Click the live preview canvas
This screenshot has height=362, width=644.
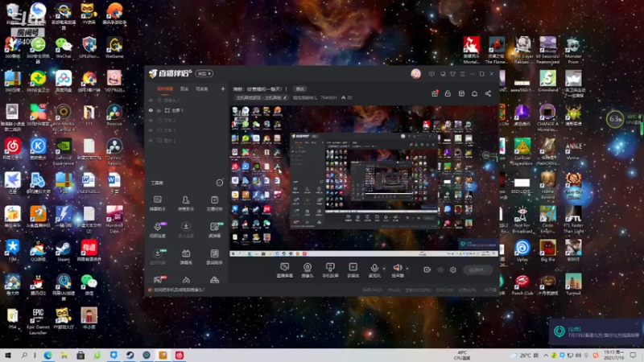[x=364, y=182]
